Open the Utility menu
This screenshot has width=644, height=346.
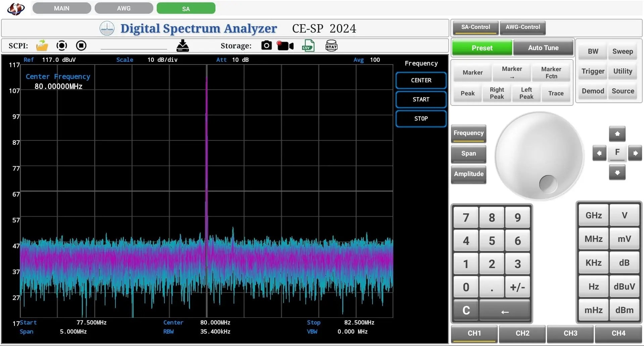pos(623,71)
